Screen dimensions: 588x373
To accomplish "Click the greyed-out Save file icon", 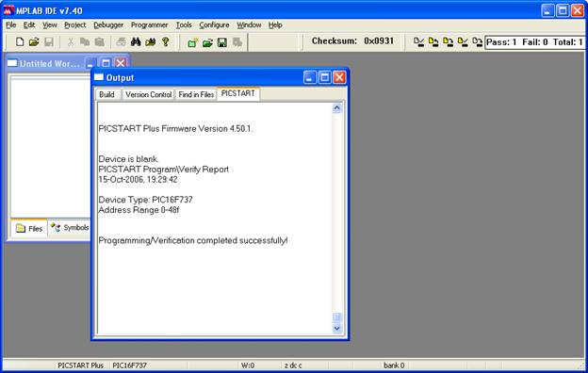I will 49,42.
